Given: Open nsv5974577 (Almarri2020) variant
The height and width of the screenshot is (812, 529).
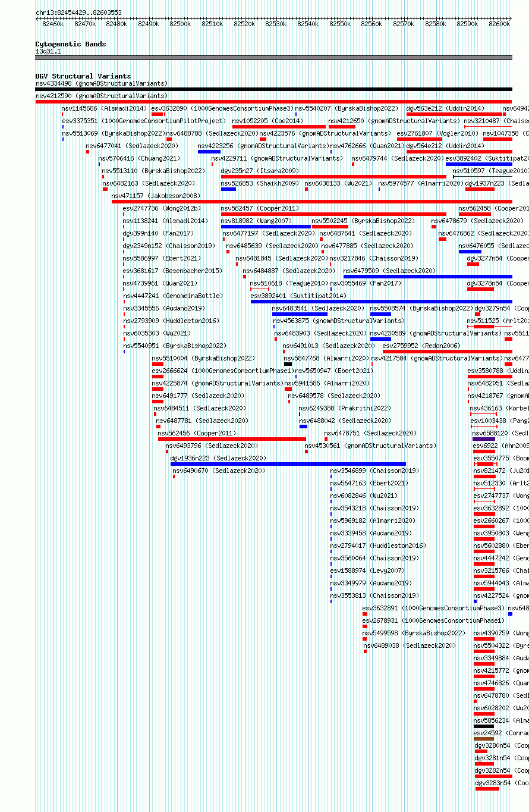Looking at the screenshot, I should tap(421, 183).
